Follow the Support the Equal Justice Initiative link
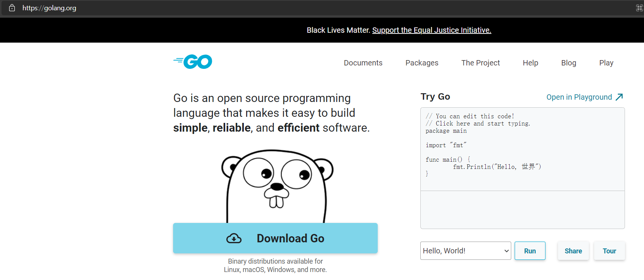Screen dimensions: 644x280 click(432, 30)
